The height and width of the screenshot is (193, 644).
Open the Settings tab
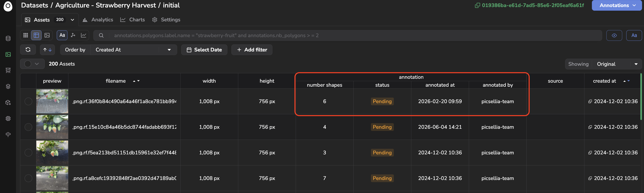(x=166, y=20)
